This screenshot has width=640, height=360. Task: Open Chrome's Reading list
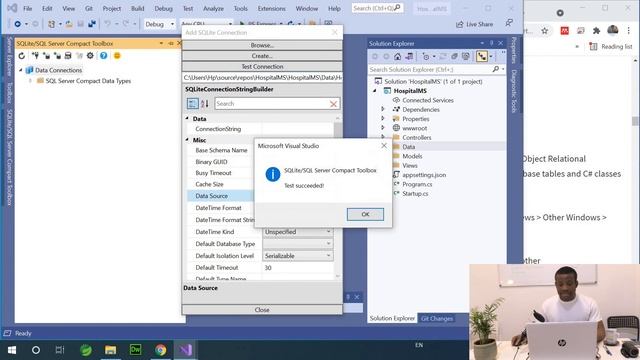pos(611,47)
